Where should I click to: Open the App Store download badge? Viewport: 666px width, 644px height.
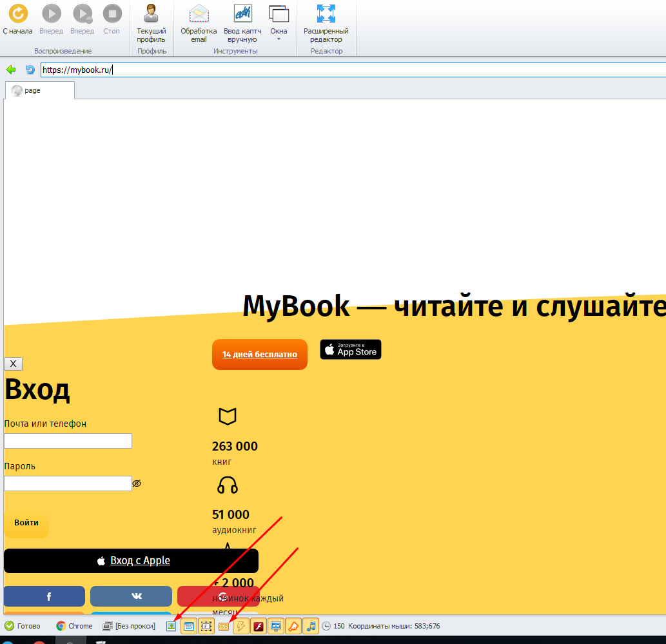[x=351, y=349]
